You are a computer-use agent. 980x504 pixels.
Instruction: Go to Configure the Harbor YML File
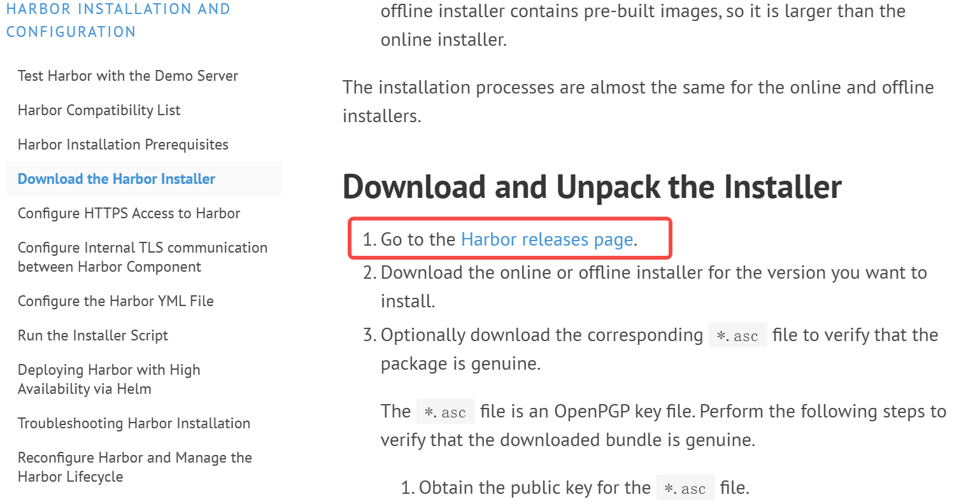tap(116, 301)
